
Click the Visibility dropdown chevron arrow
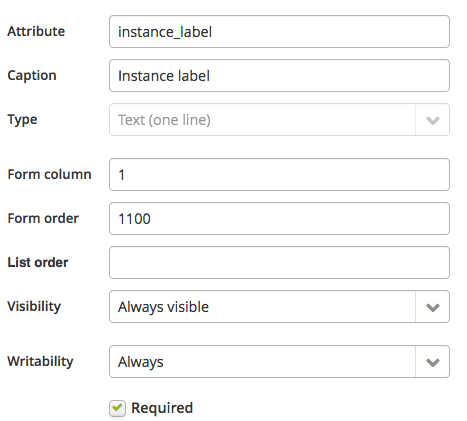(432, 307)
